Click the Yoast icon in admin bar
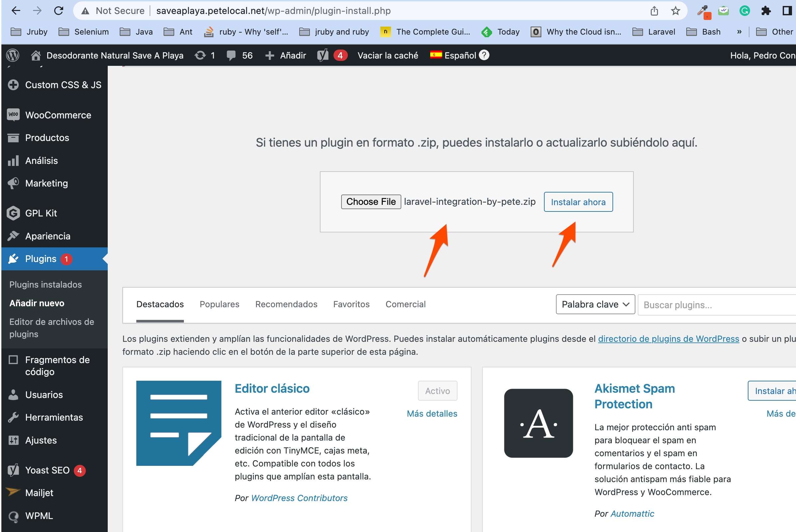The image size is (796, 532). pos(323,55)
